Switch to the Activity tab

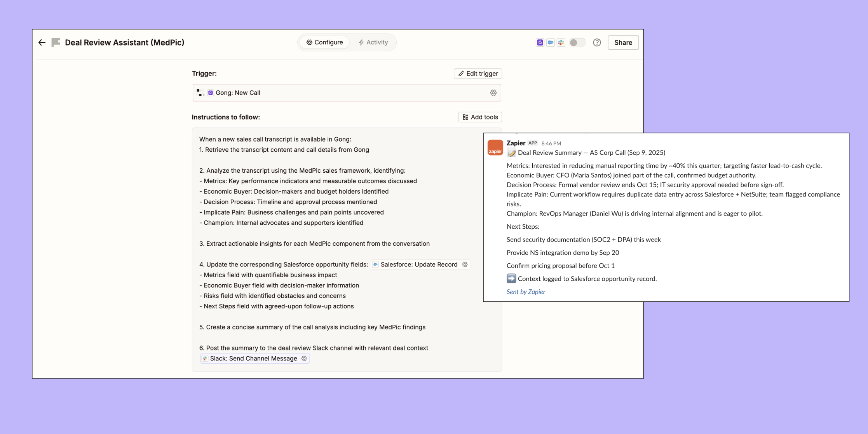click(x=373, y=42)
